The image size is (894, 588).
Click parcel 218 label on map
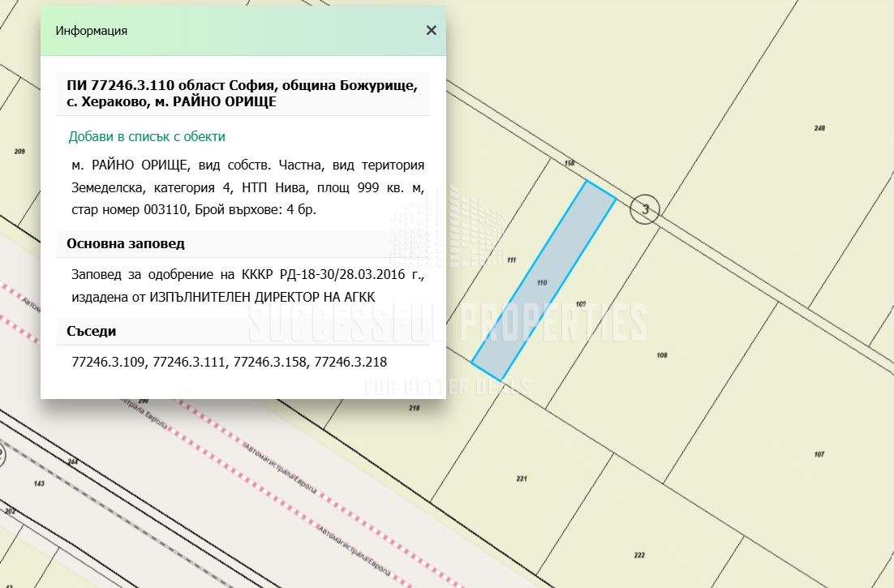point(415,408)
